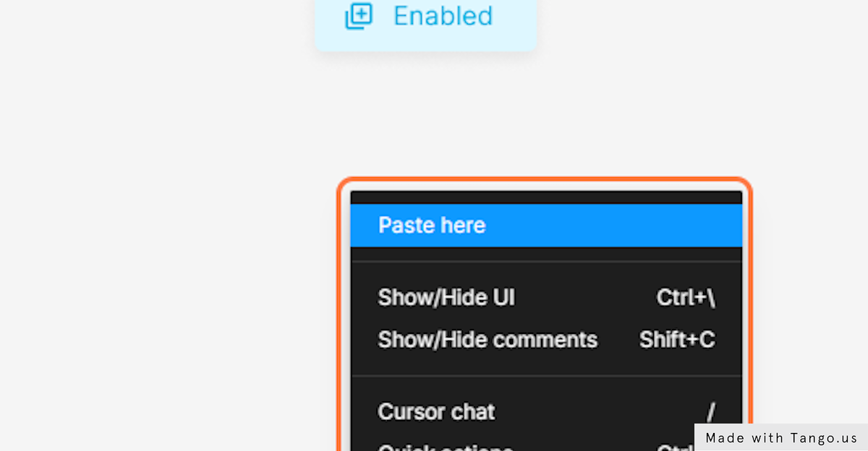This screenshot has width=868, height=451.
Task: Click the light blue Enabled chip background
Action: click(x=425, y=40)
